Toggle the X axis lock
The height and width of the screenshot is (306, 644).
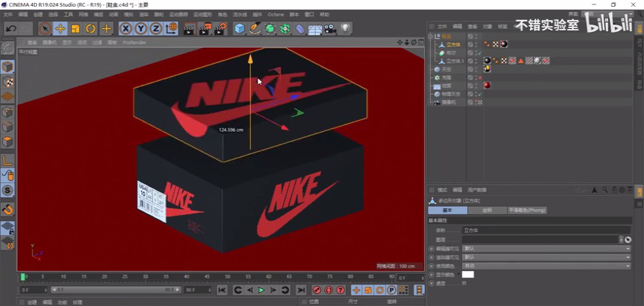126,29
